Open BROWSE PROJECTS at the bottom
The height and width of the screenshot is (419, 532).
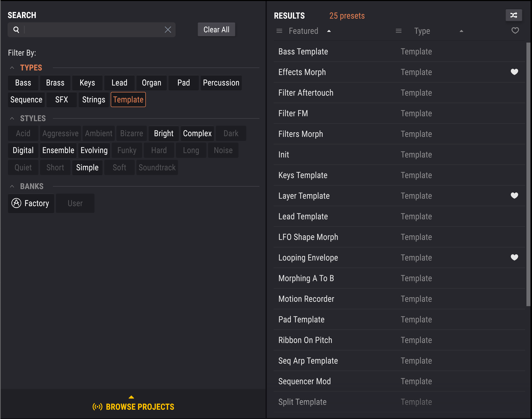point(140,406)
